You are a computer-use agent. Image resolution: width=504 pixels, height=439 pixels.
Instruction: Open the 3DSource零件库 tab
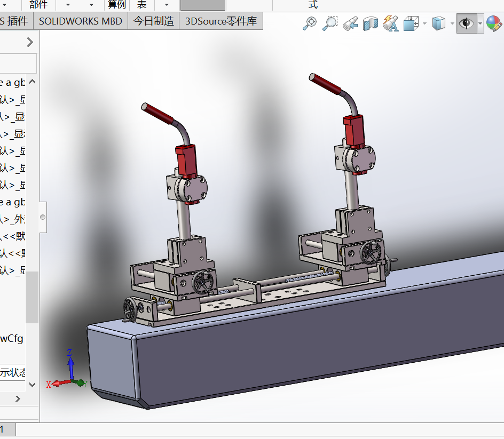coord(221,21)
